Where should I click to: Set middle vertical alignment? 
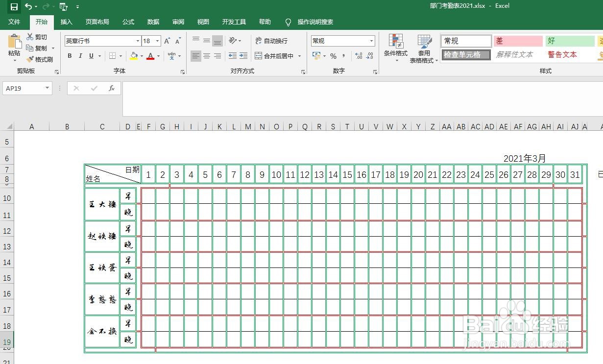[207, 41]
